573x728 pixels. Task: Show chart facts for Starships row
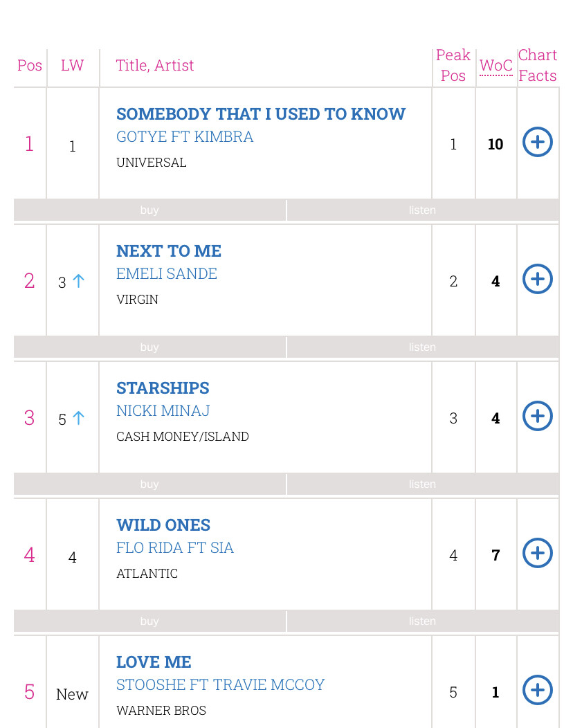537,416
